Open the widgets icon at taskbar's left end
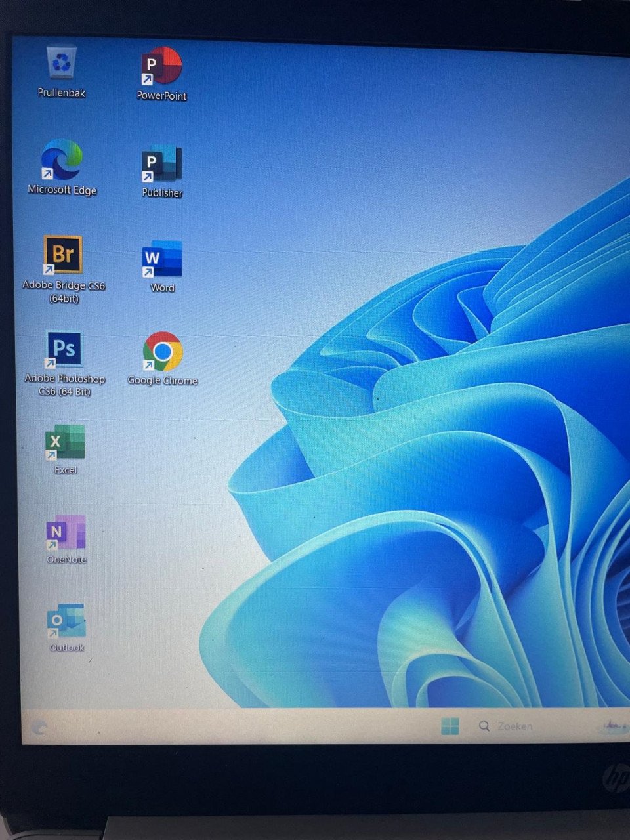The height and width of the screenshot is (840, 630). (39, 727)
